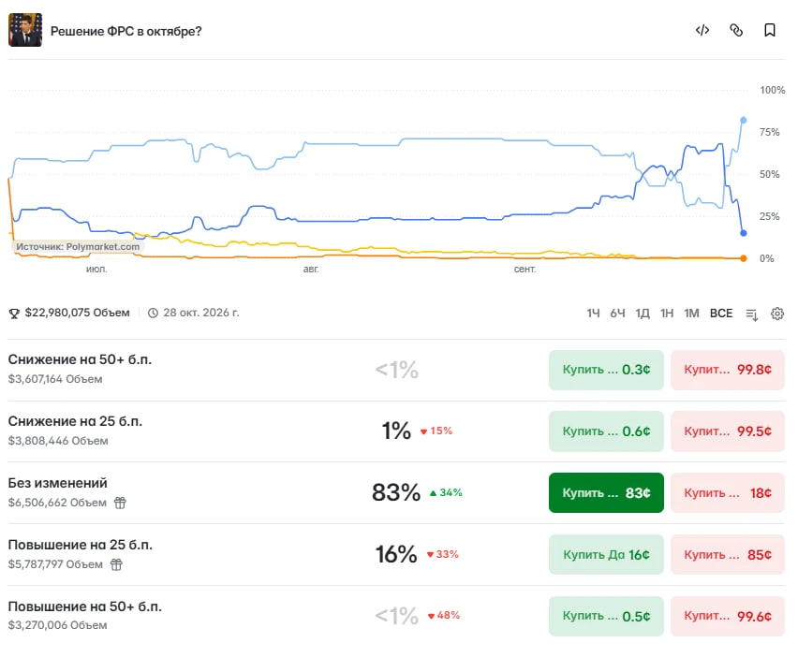Select the ВСЕ full history range

721,314
